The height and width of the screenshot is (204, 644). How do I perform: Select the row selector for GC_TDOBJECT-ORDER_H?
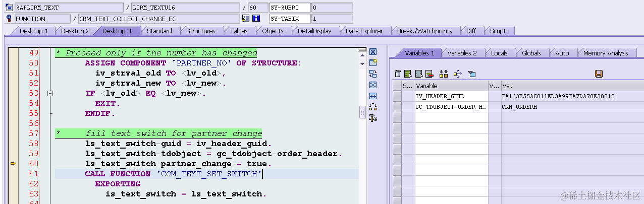[397, 107]
